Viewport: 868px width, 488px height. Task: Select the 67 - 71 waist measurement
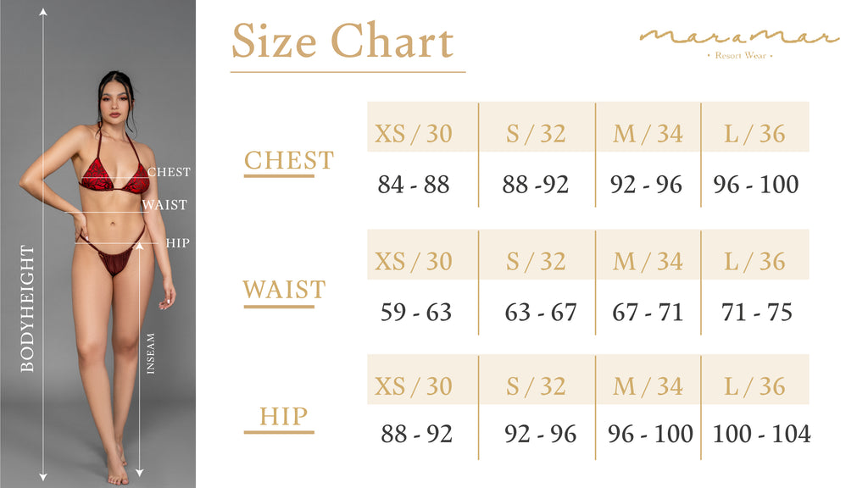click(648, 312)
